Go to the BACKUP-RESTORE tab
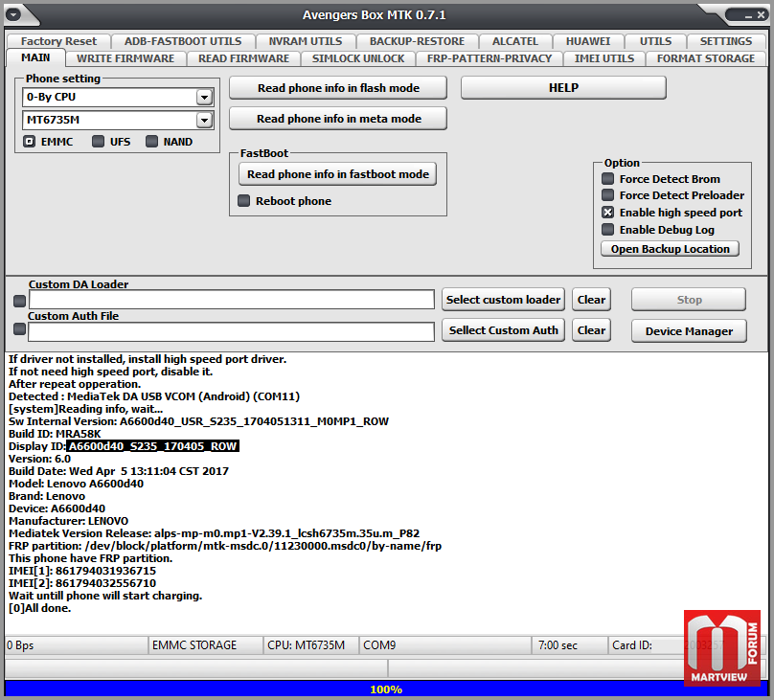Viewport: 774px width, 700px height. point(417,41)
